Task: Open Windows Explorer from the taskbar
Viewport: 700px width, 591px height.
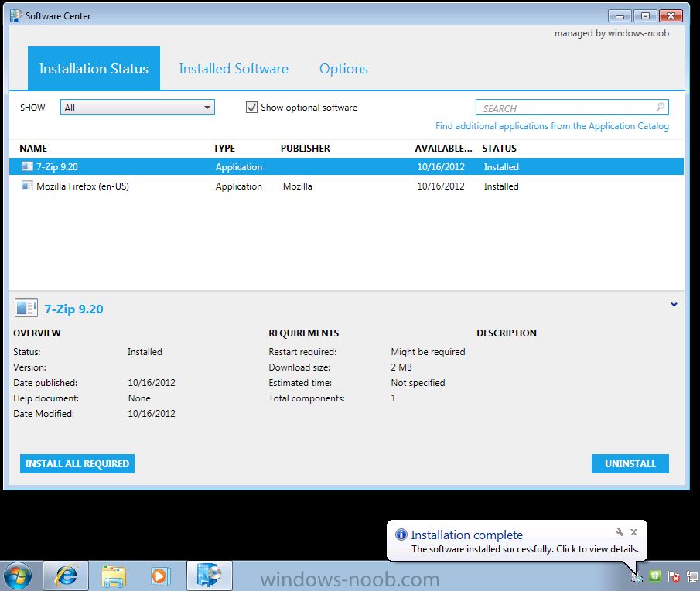Action: [114, 576]
